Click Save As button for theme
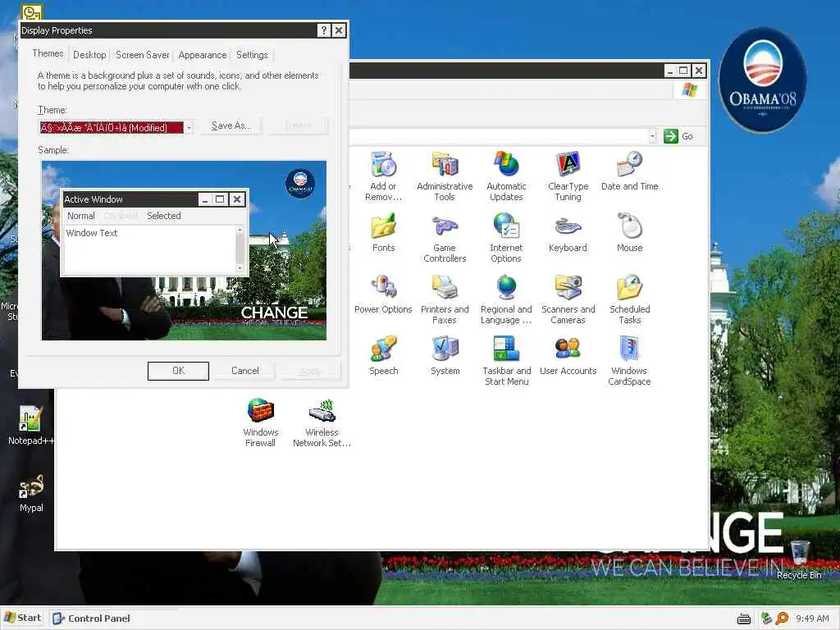Viewport: 840px width, 630px height. pos(231,126)
